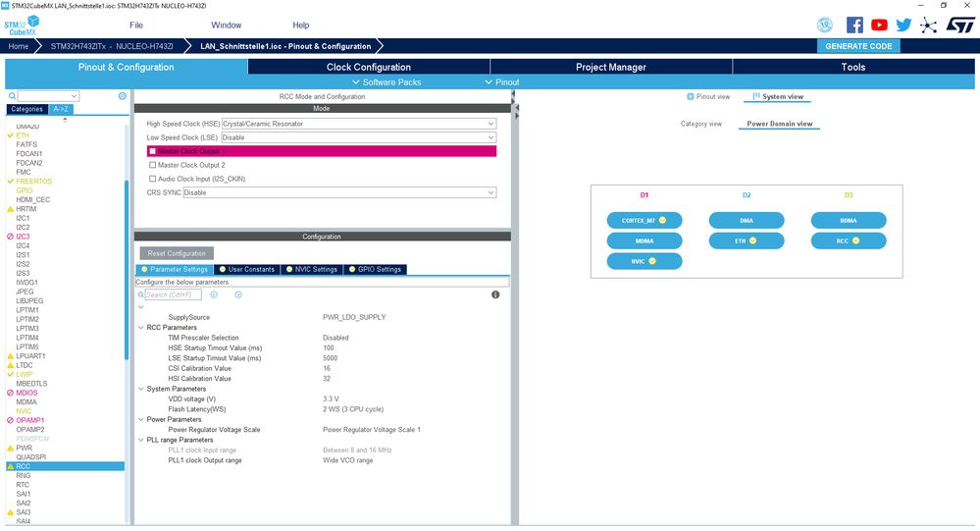Open the GPIO Settings tab
980x531 pixels.
[375, 270]
